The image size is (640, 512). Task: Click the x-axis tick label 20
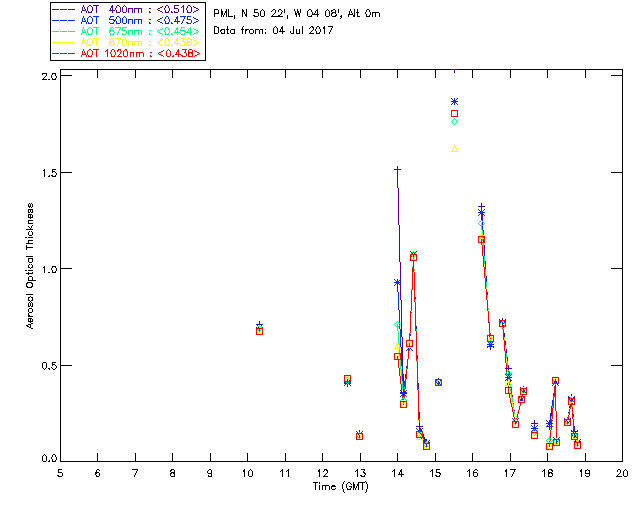(x=622, y=472)
